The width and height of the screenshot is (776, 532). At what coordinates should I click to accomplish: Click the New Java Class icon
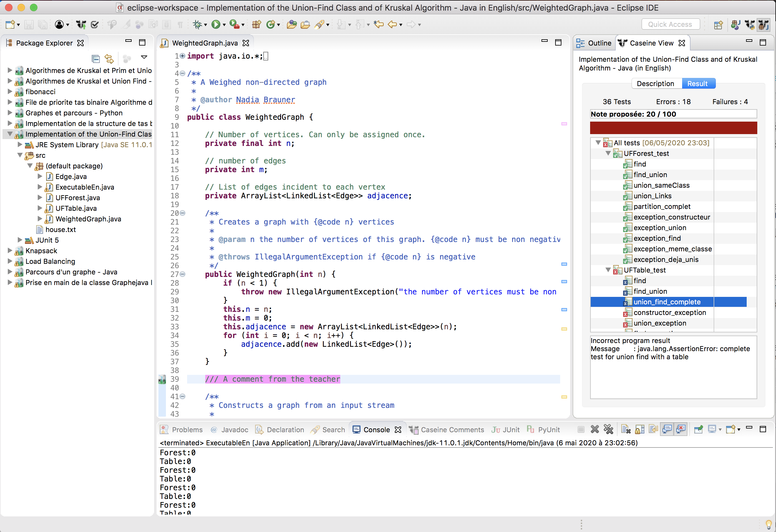point(270,24)
